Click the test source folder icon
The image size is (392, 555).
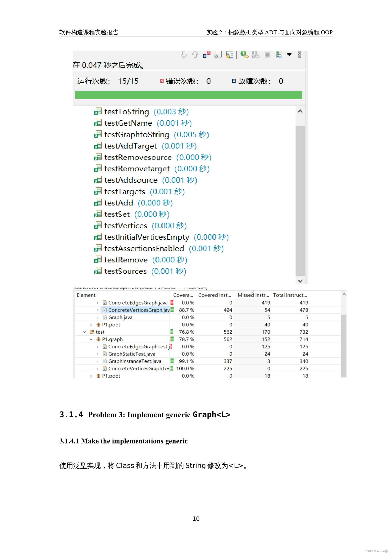pos(92,332)
